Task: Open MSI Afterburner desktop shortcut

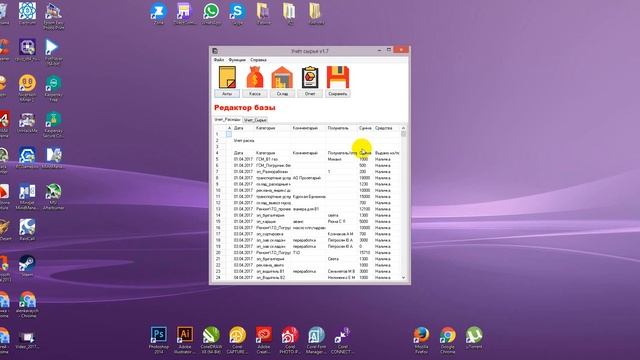Action: pyautogui.click(x=53, y=196)
